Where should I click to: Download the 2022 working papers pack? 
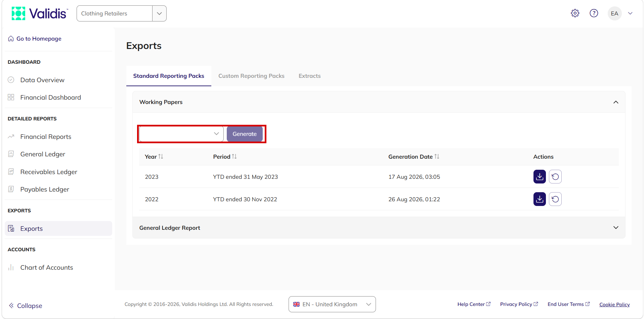coord(540,199)
